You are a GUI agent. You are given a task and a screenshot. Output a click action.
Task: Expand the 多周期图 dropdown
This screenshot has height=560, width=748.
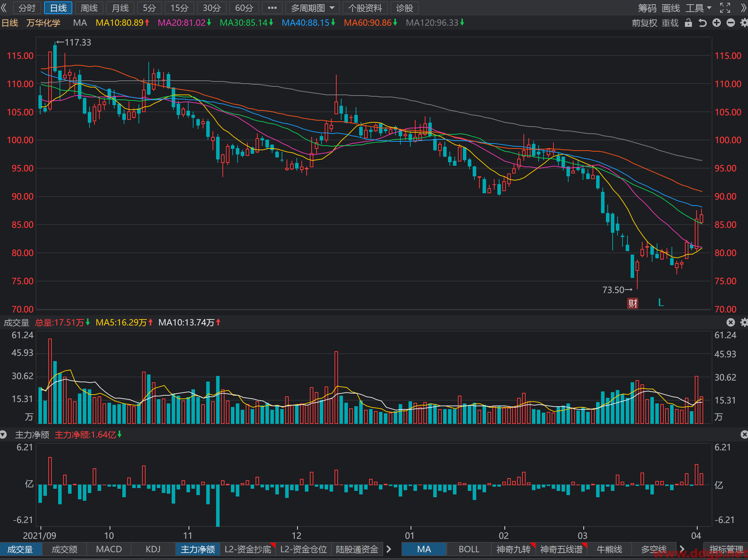(x=312, y=8)
